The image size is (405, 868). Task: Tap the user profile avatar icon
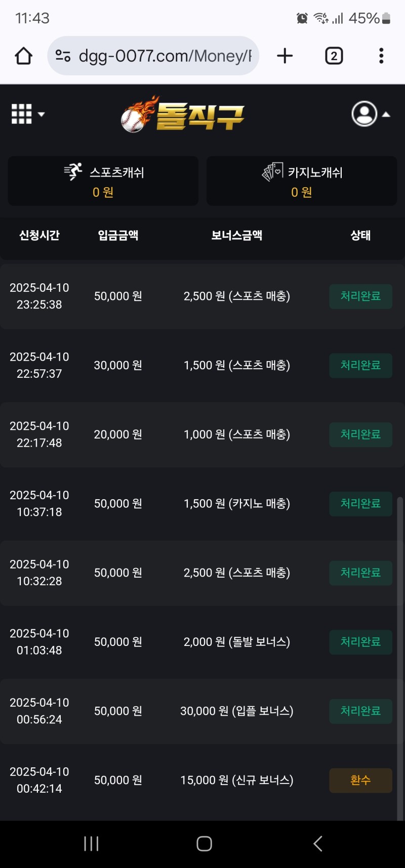(x=364, y=114)
